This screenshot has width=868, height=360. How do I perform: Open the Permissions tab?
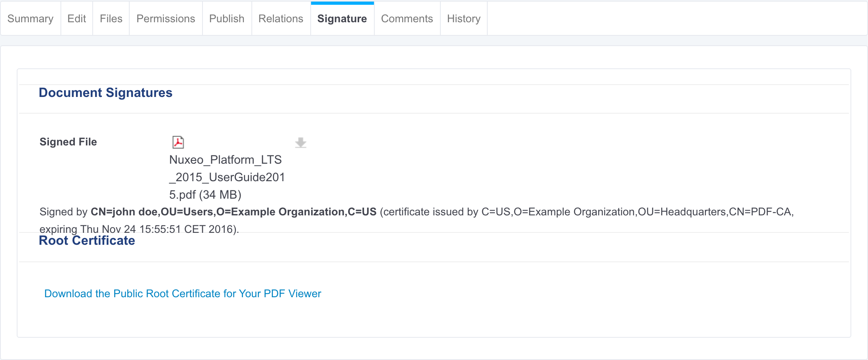tap(166, 19)
